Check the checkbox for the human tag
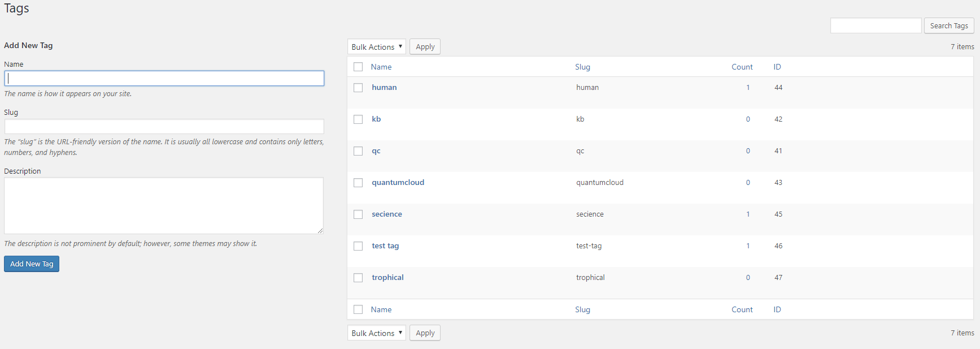The width and height of the screenshot is (980, 349). point(358,88)
